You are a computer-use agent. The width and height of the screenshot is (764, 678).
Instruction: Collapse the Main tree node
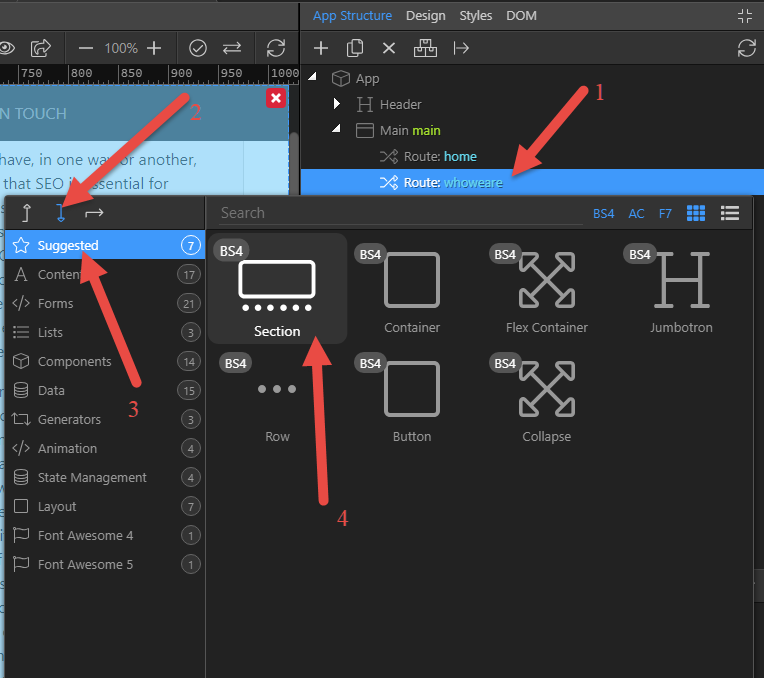pos(337,130)
